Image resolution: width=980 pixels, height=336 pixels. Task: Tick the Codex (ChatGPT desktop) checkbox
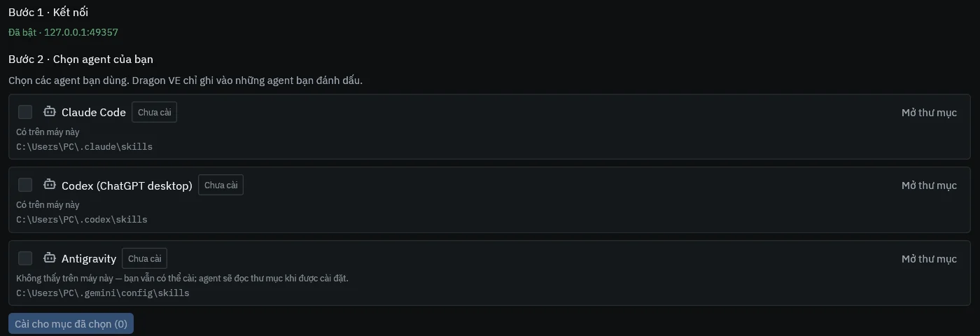point(25,185)
